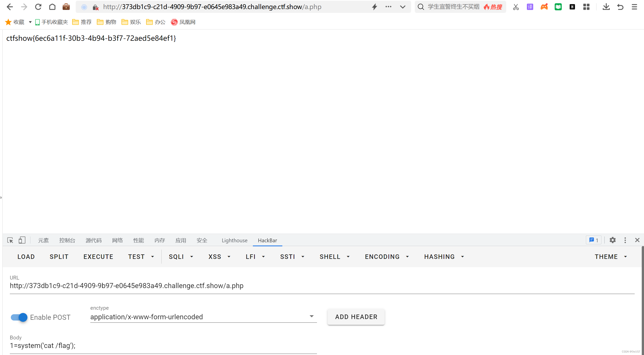The height and width of the screenshot is (355, 644).
Task: Select the element inspector icon in DevTools
Action: [x=10, y=240]
